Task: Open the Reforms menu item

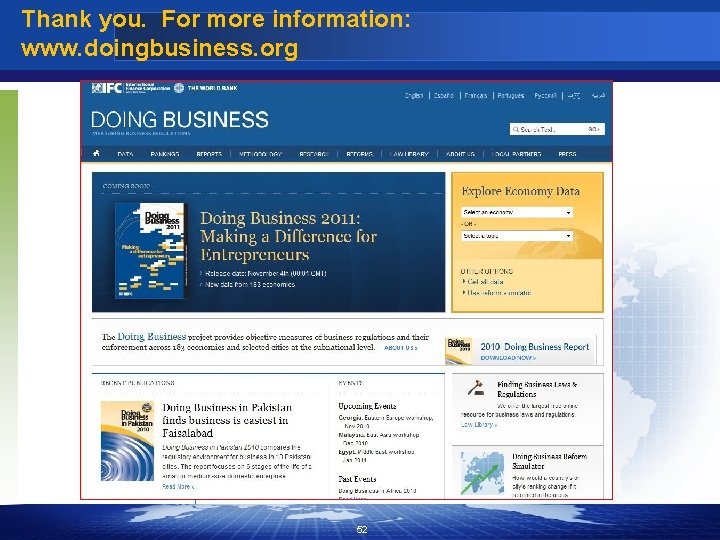Action: click(x=360, y=154)
